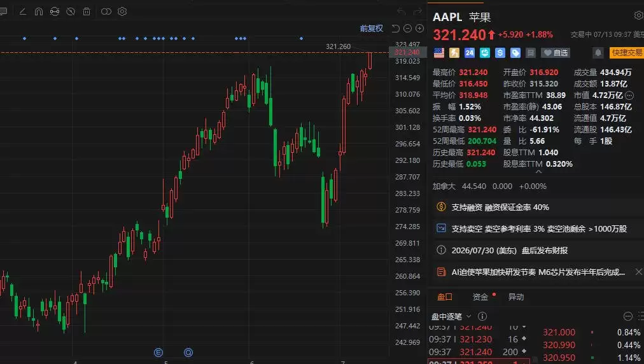Click the blue dollar sign badge

click(500, 53)
